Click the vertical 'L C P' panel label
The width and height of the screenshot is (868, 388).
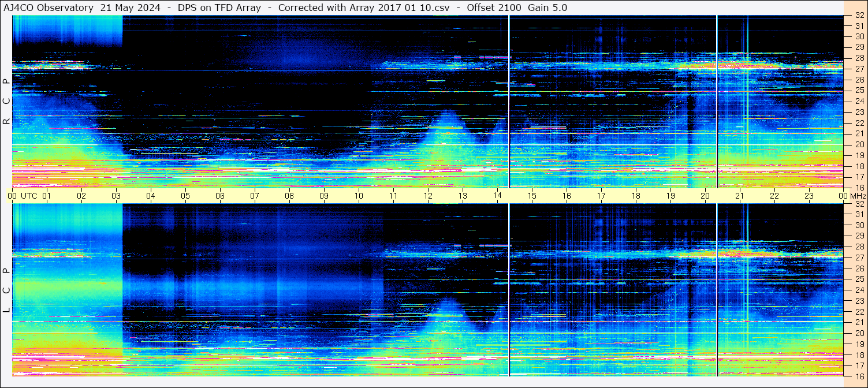click(x=6, y=290)
